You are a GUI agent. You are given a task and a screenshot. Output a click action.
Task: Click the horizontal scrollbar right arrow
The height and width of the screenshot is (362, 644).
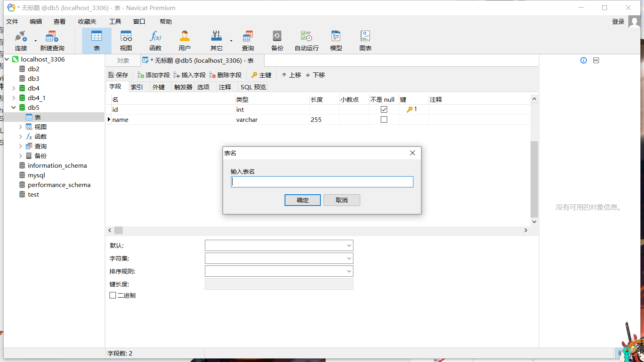[x=526, y=230]
